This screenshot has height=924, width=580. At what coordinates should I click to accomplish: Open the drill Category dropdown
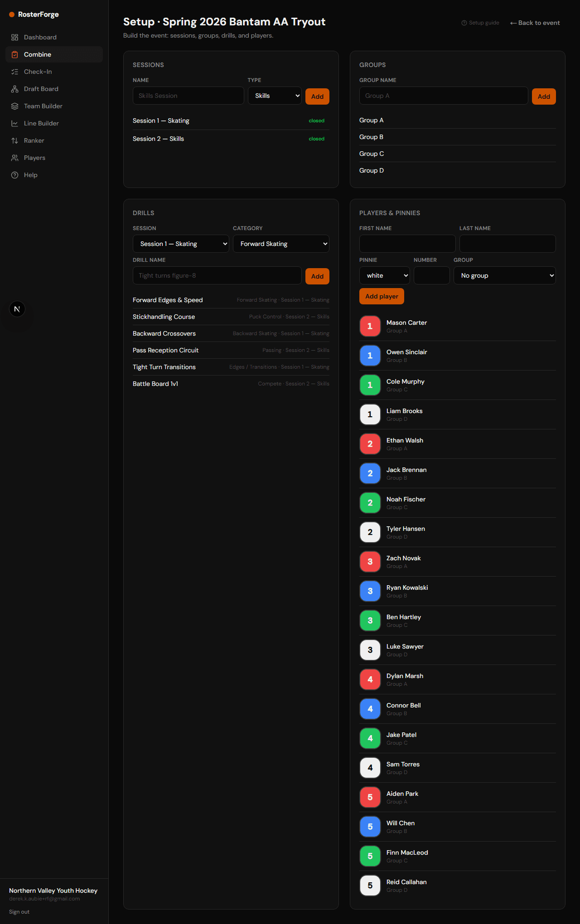(281, 244)
